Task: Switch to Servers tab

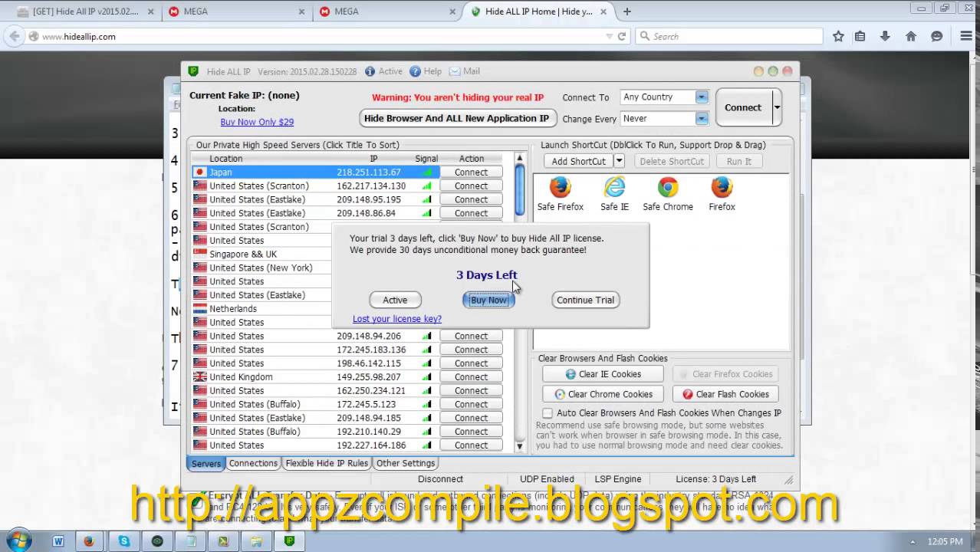Action: [206, 464]
